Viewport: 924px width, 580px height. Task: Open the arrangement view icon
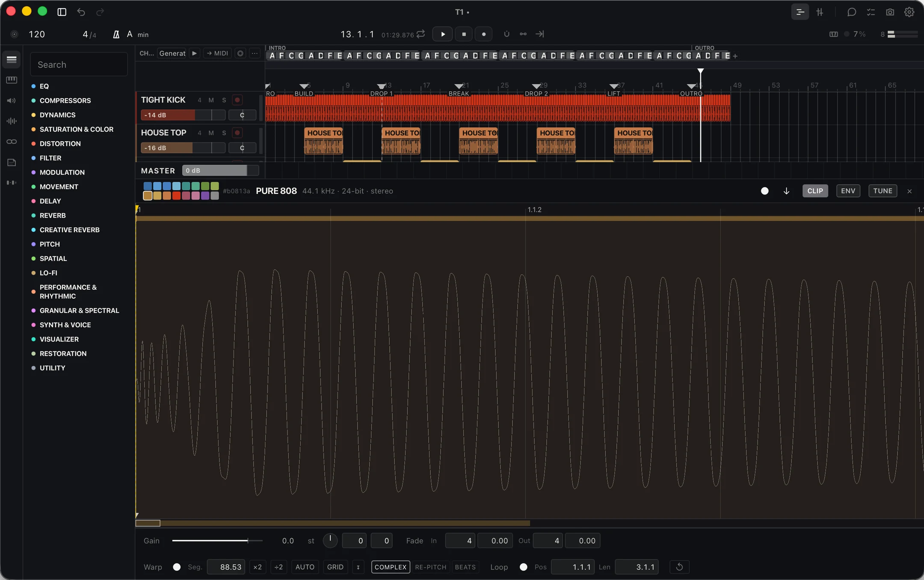point(800,12)
